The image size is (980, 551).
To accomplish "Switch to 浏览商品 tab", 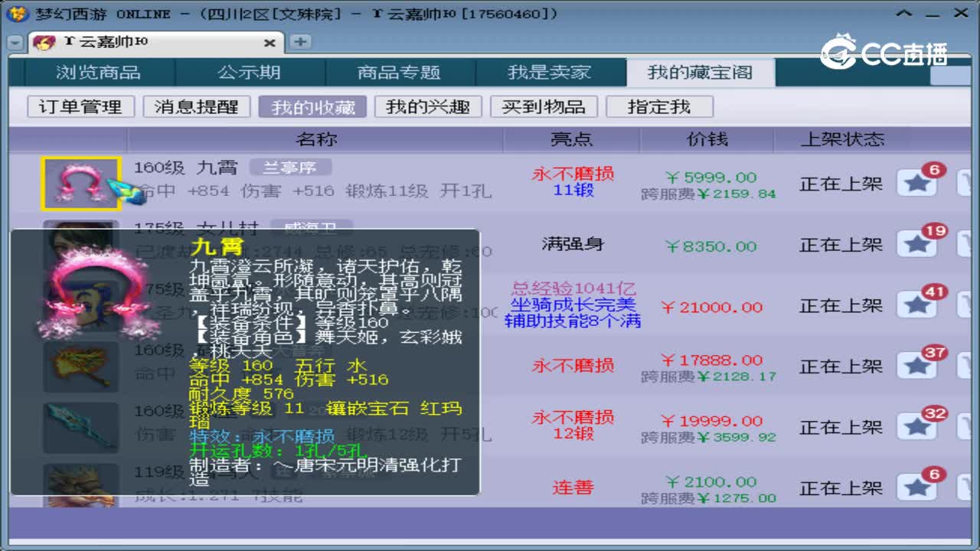I will pos(98,73).
